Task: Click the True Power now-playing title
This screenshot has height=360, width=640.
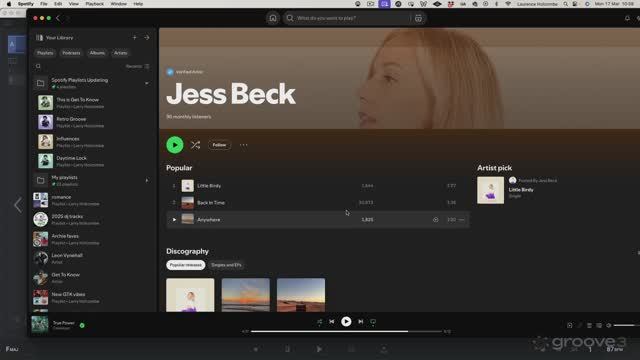Action: 64,323
